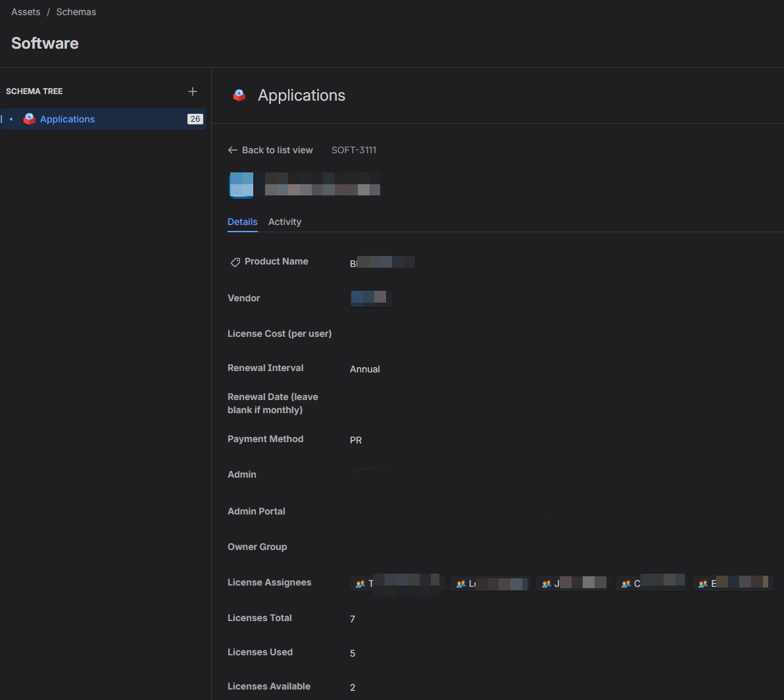Click the last license assignee starting with E
Viewport: 784px width, 700px height.
point(733,584)
